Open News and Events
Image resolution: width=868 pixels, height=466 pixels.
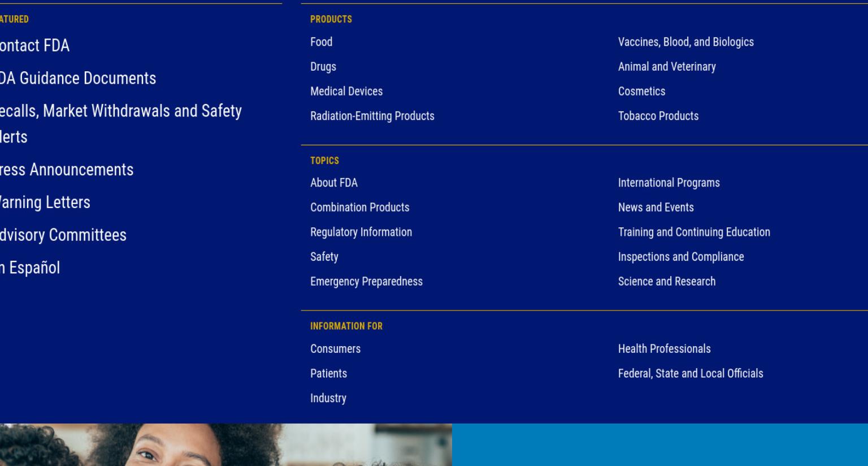pos(656,208)
